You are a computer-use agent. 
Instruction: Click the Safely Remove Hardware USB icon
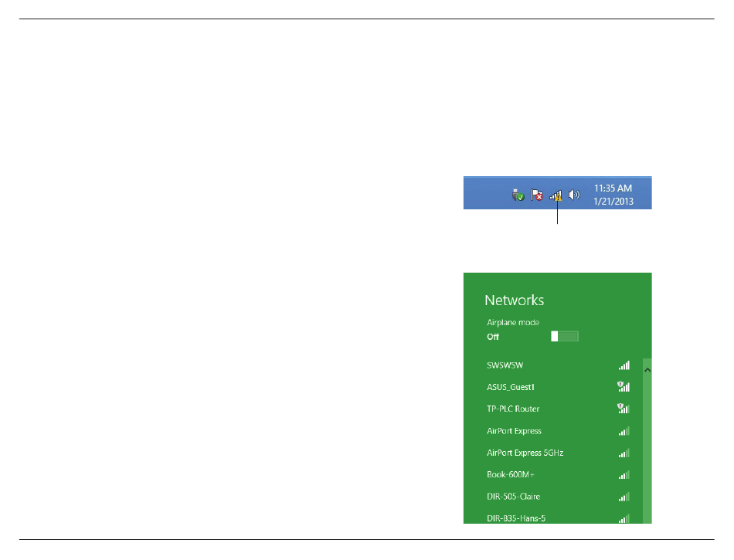tap(518, 196)
